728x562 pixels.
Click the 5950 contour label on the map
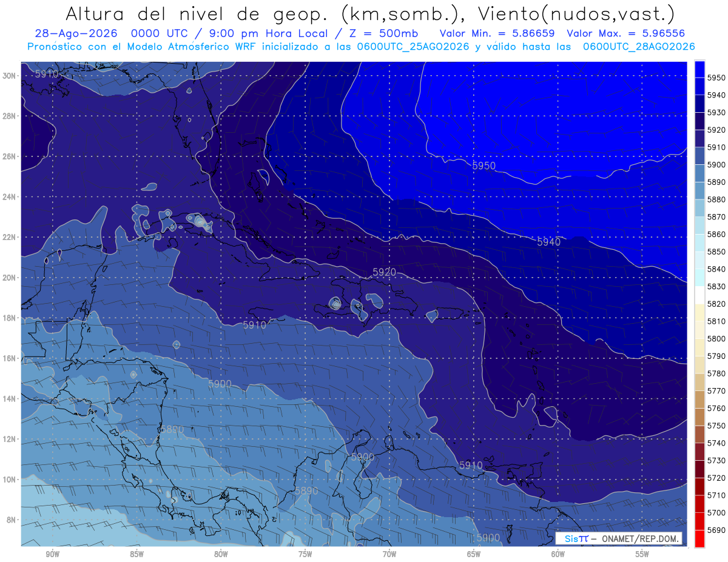[x=484, y=166]
